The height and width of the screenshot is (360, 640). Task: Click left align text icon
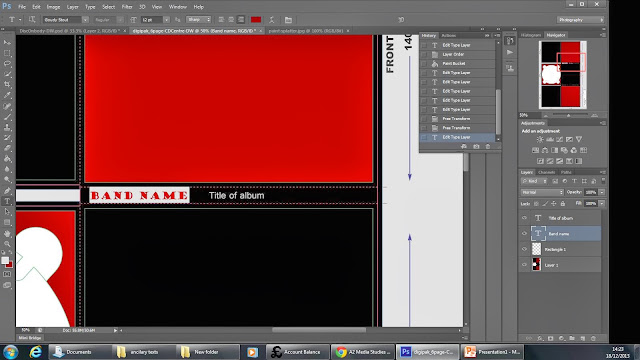coord(221,20)
